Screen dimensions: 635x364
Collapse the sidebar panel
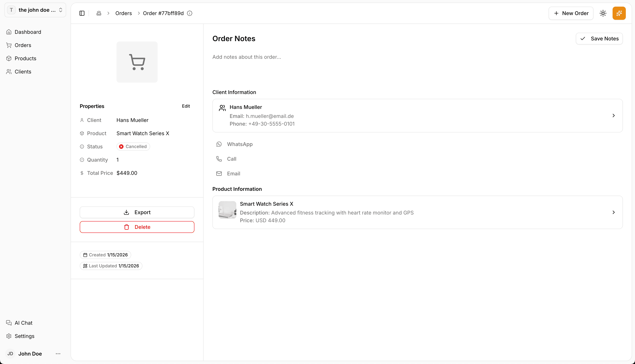tap(82, 13)
